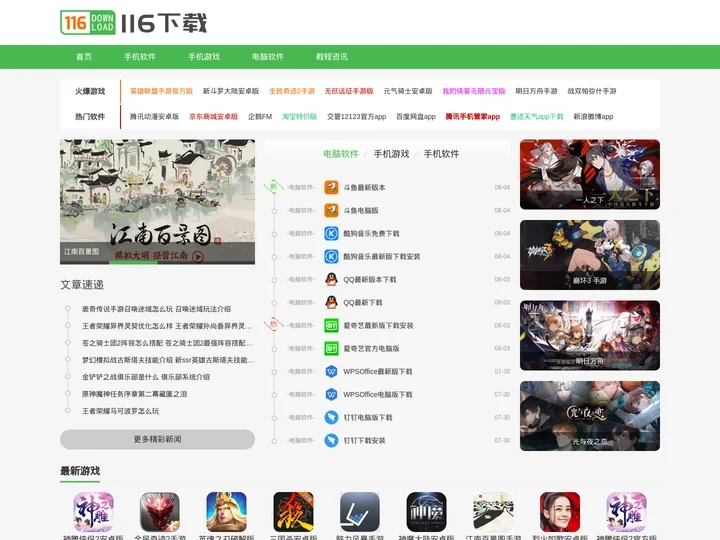Open the 明日方舟 game banner image
The image size is (720, 540).
click(590, 335)
